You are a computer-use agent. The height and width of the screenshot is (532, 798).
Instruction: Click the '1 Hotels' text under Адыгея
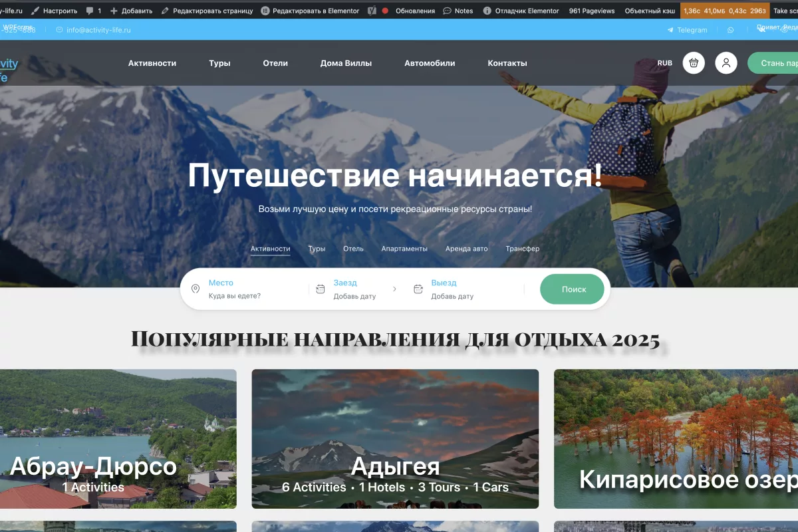[382, 487]
